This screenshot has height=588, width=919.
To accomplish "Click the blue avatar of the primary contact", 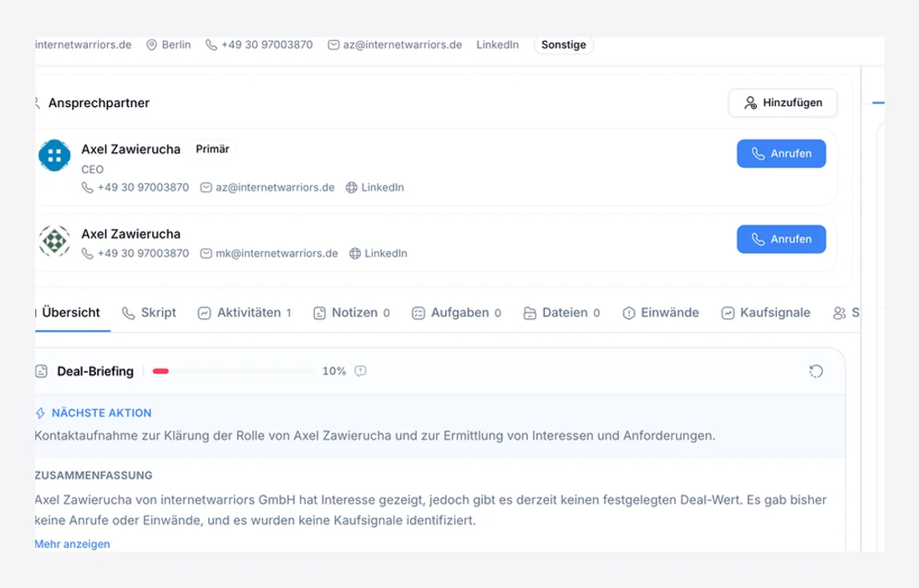I will tap(54, 155).
